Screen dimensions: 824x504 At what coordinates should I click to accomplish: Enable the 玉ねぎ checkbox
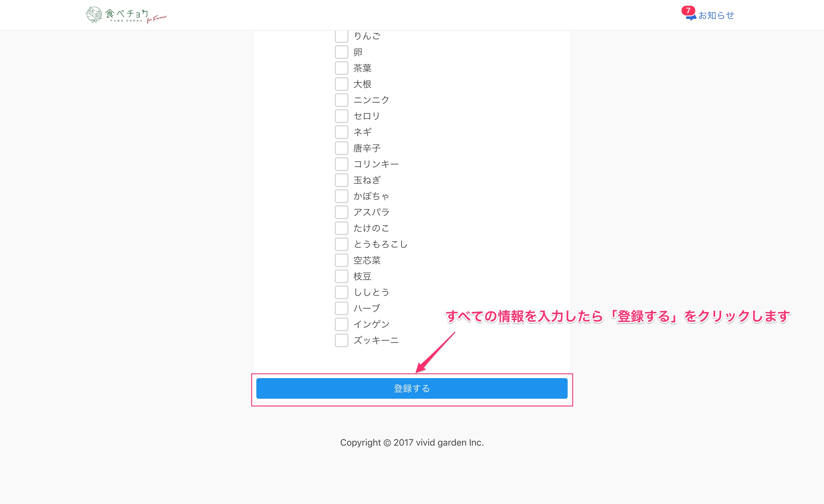[x=341, y=180]
